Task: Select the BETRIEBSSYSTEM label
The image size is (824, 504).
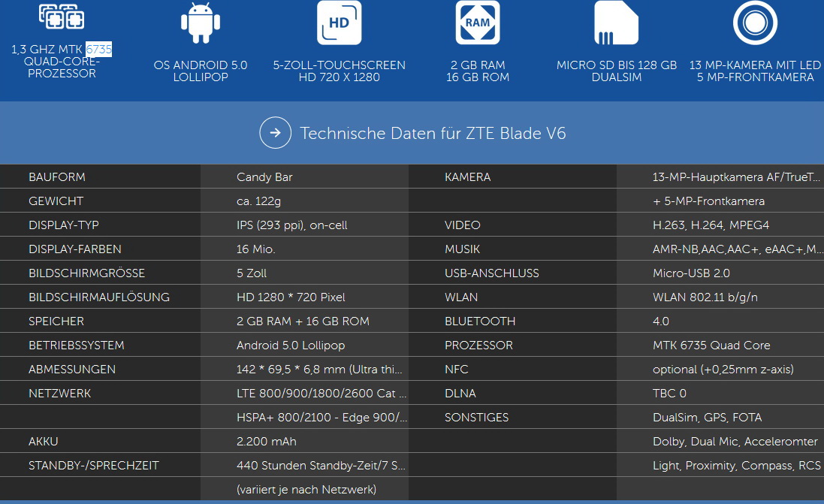Action: tap(76, 346)
